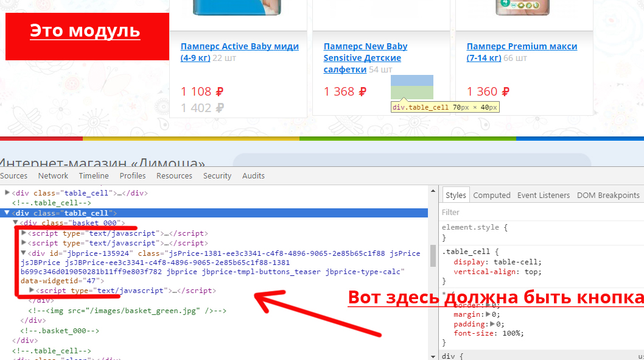Viewport: 644px width, 360px height.
Task: Open Event Listeners sidebar tab
Action: [543, 196]
